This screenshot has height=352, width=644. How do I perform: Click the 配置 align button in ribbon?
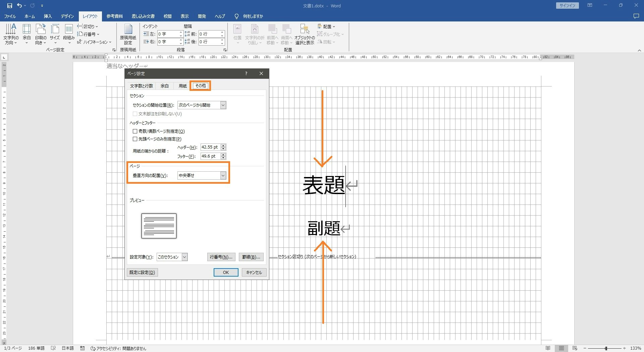326,26
